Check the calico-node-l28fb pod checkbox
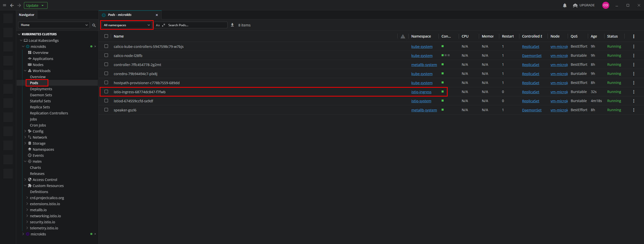 (106, 55)
